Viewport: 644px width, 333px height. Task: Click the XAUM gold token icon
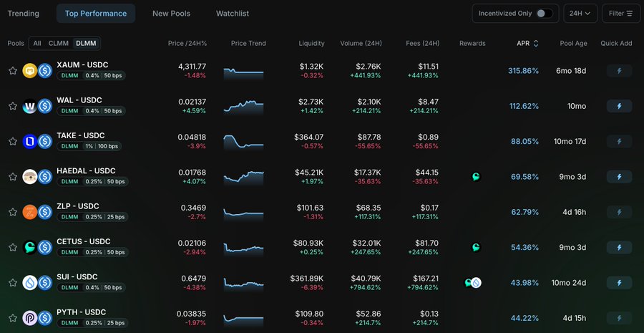(x=30, y=71)
